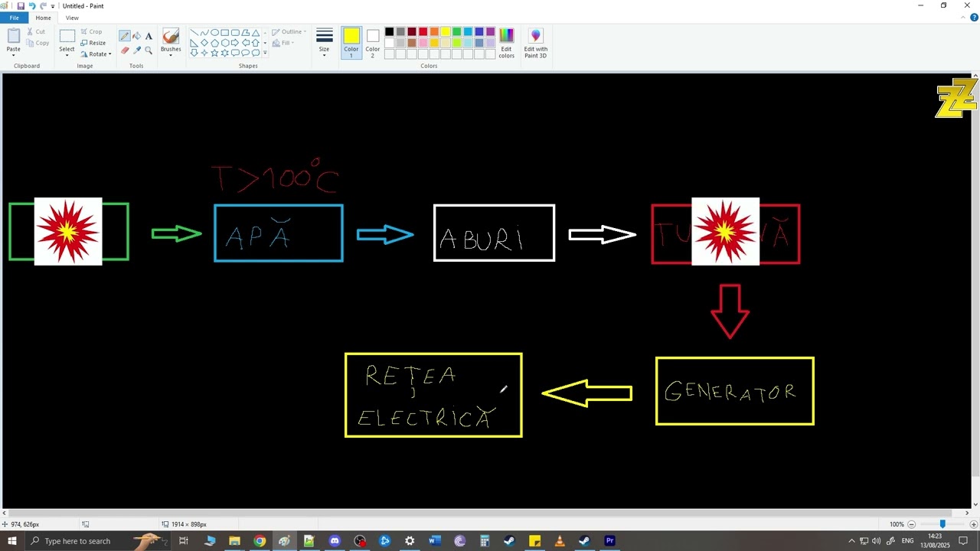
Task: Select the Text tool
Action: (149, 36)
